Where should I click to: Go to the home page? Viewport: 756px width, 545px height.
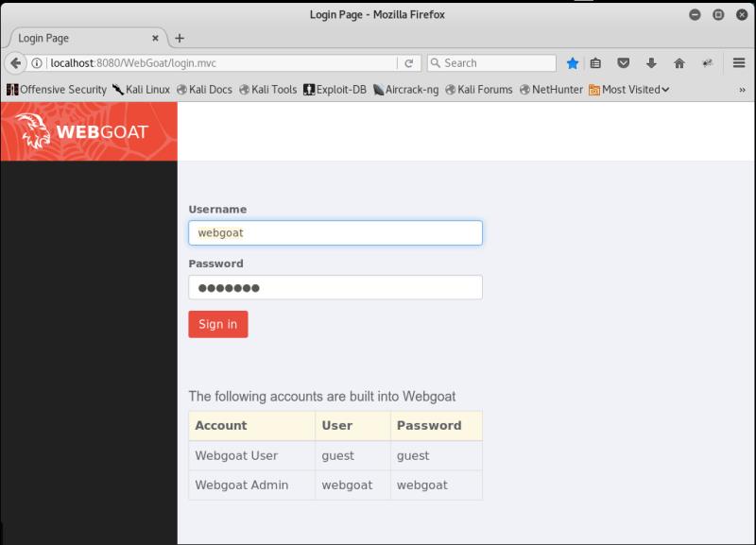pos(679,63)
